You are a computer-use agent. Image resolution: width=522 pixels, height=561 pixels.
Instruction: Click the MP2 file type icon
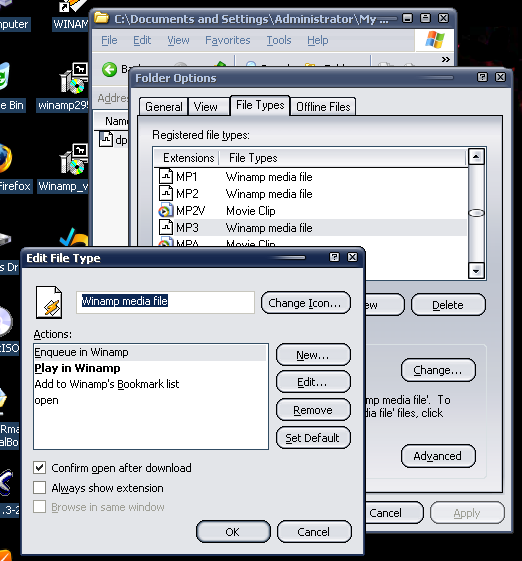(166, 194)
